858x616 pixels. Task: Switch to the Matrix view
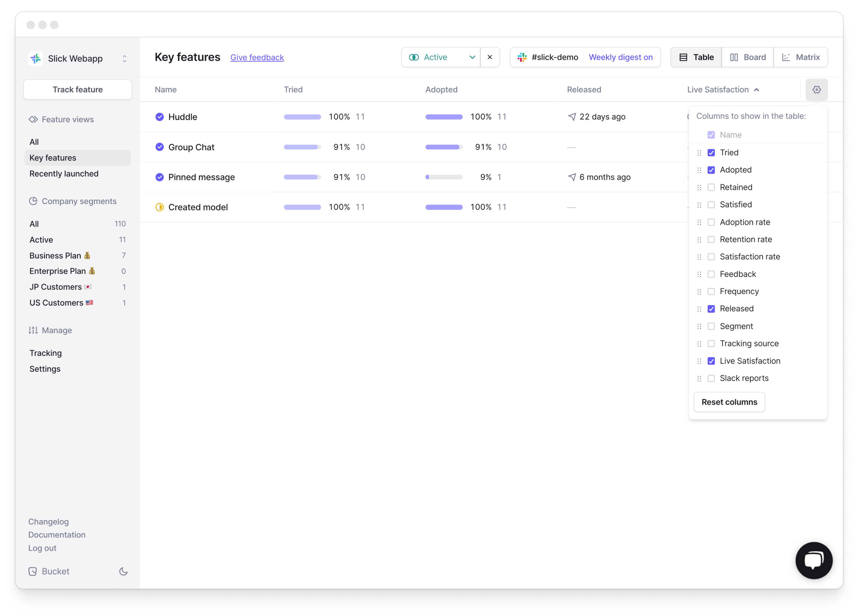coord(801,57)
